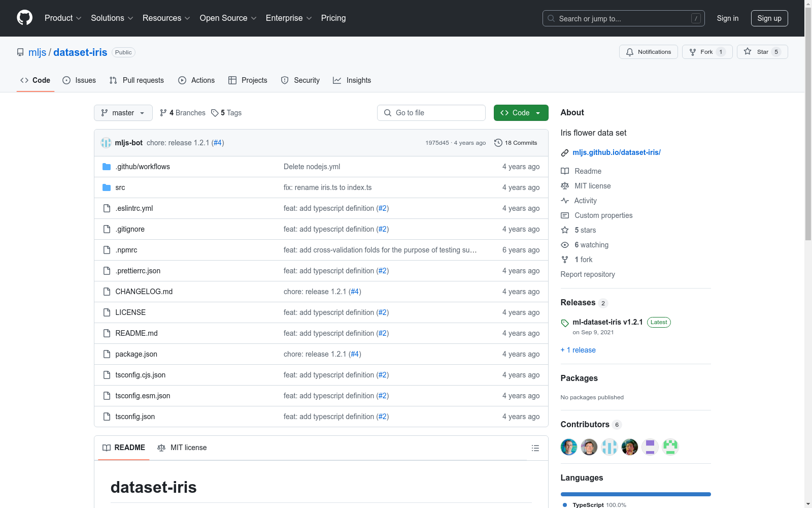Click the repository icon beside mljs
812x508 pixels.
click(x=20, y=52)
